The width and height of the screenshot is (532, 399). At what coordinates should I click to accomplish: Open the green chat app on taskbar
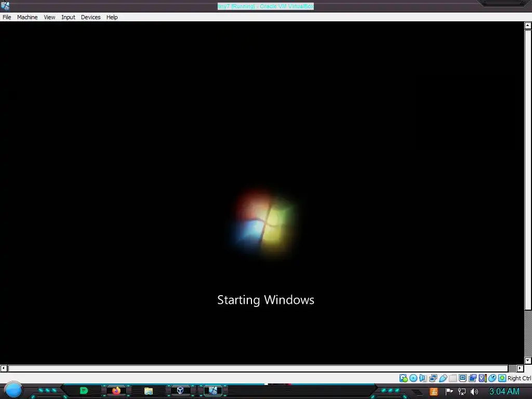click(x=84, y=391)
